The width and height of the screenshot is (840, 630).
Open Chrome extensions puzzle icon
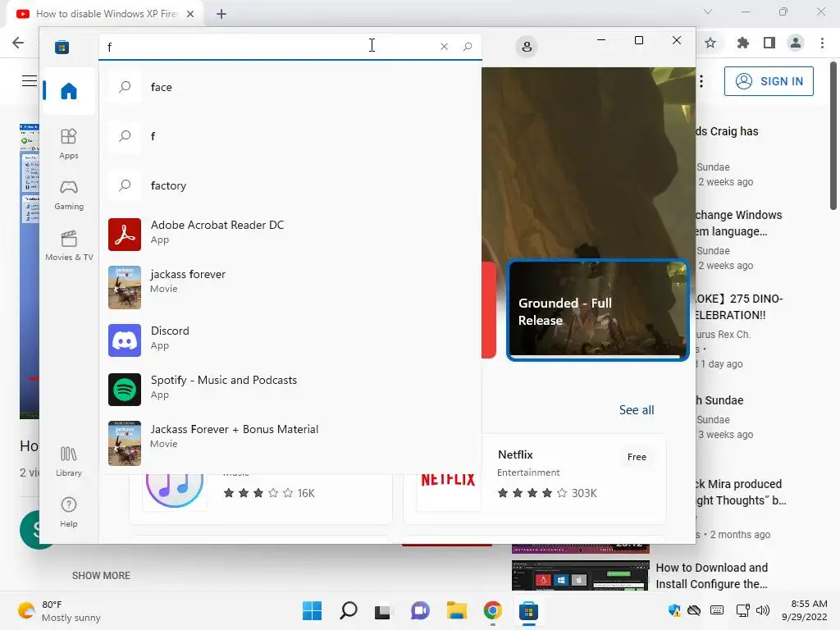click(x=743, y=43)
